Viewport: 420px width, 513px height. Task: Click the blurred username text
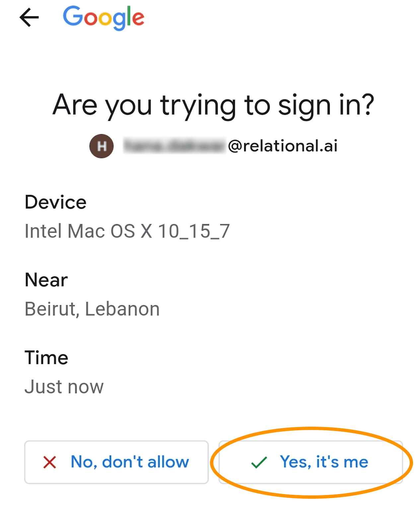(x=174, y=146)
